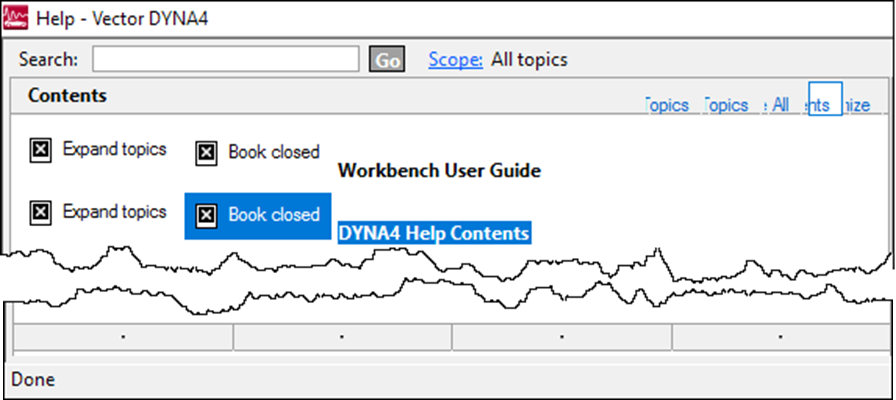Click the All topics scope text

coord(529,60)
